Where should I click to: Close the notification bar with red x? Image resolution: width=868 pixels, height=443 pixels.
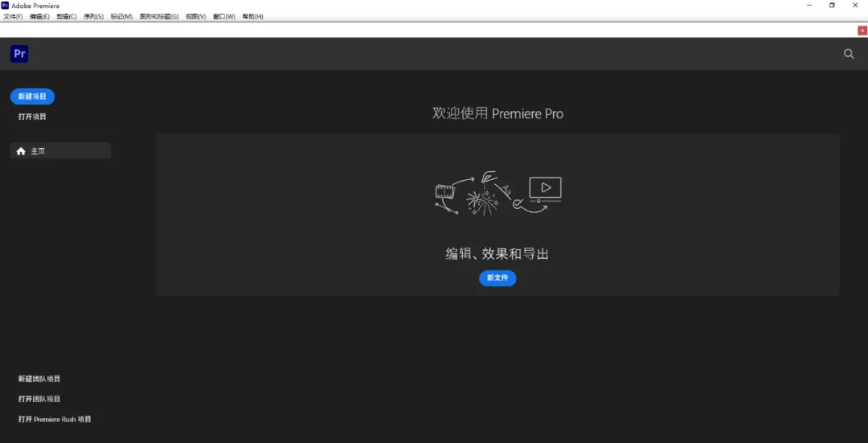(x=862, y=31)
